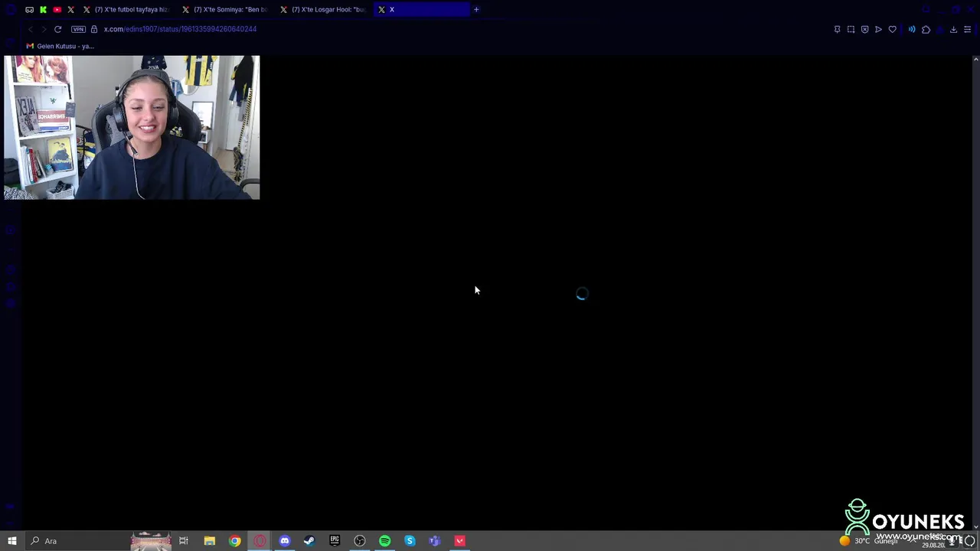980x551 pixels.
Task: Launch Google Chrome from the taskbar
Action: pyautogui.click(x=234, y=541)
